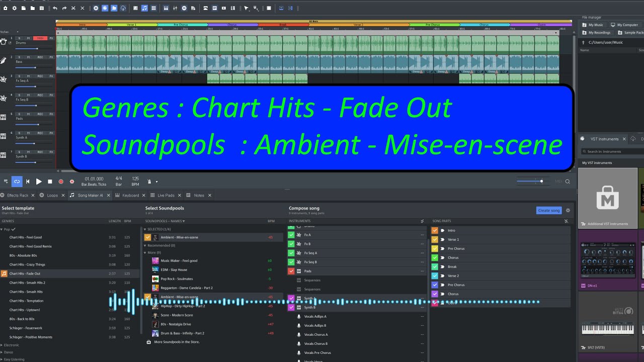
Task: Open program settings gear in top toolbar
Action: 15,8
